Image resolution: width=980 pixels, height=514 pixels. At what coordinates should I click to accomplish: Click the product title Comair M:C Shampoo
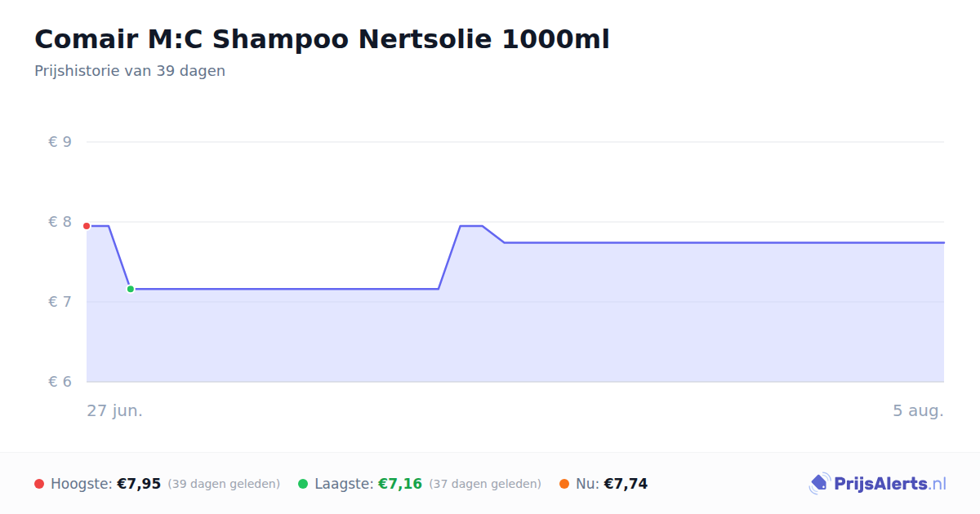point(322,39)
